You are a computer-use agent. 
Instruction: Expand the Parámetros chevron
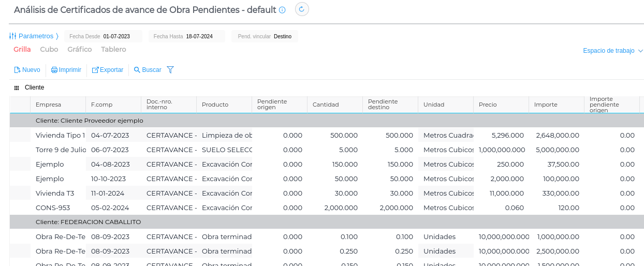57,36
